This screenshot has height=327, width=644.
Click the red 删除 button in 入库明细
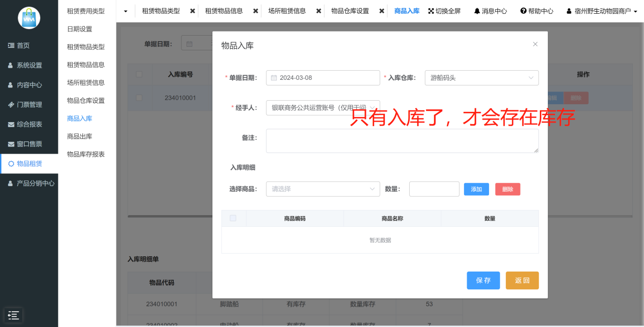(x=507, y=189)
